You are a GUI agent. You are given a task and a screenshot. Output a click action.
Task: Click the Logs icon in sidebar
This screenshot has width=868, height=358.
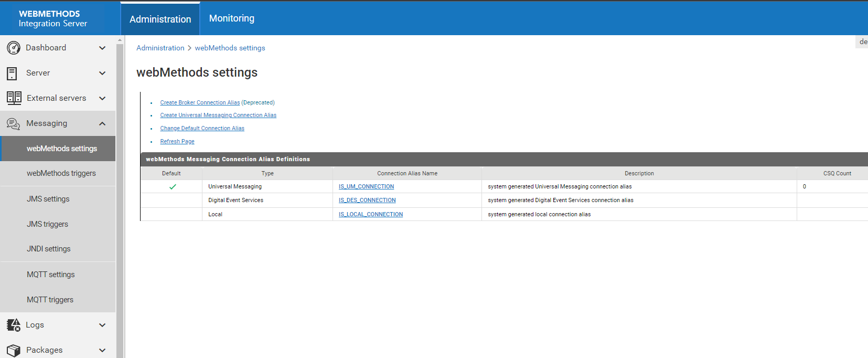point(14,325)
